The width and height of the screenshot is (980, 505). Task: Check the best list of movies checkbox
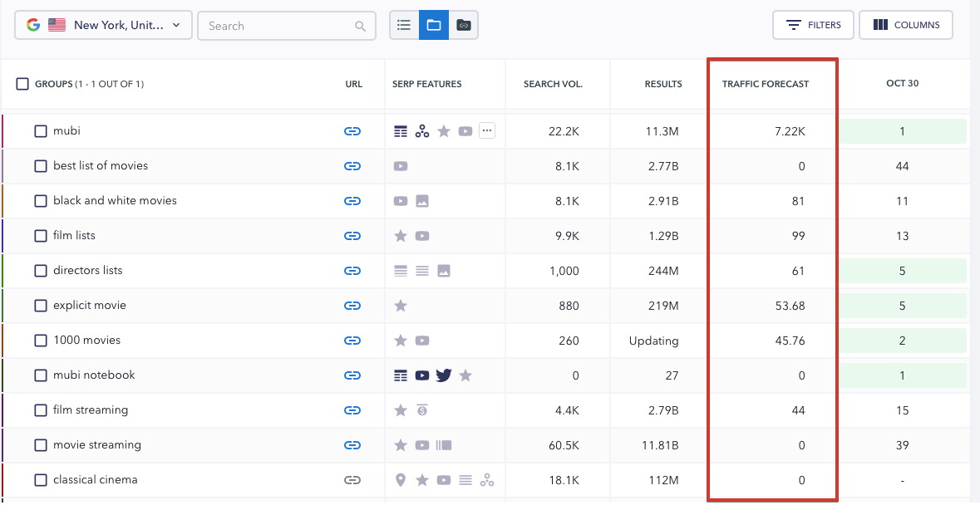point(41,166)
